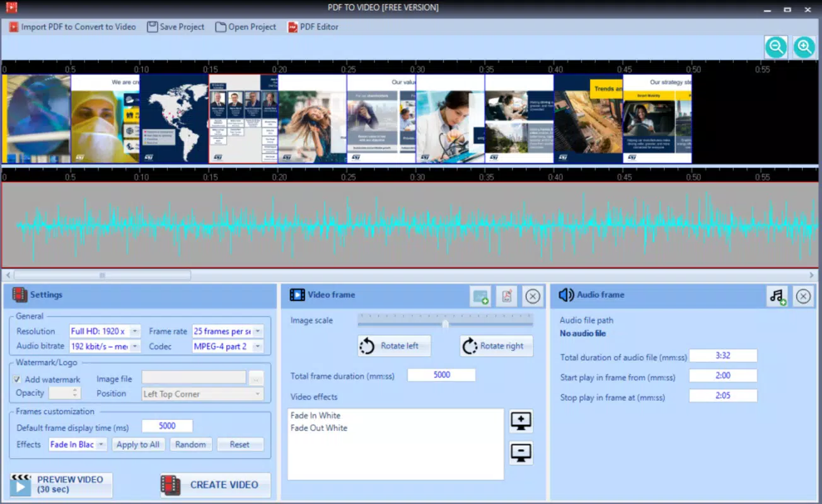Viewport: 822px width, 504px height.
Task: Click the add PDF page icon in Video frame
Action: tap(507, 296)
